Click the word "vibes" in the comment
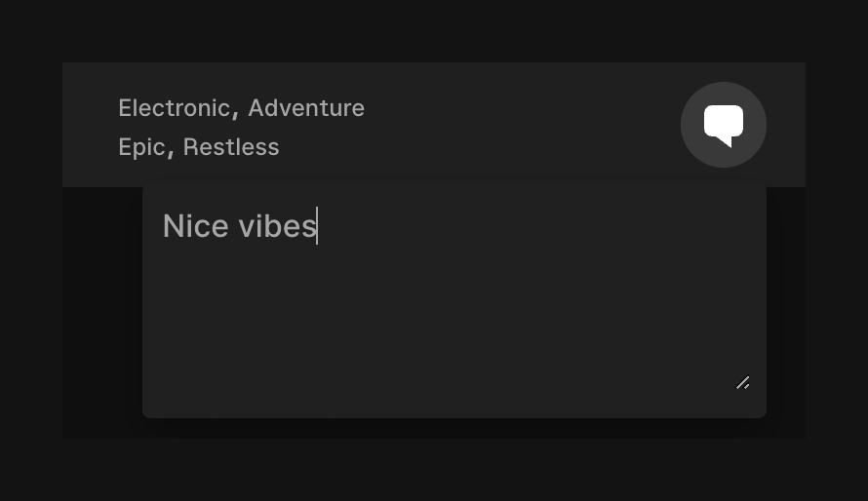868x501 pixels. coord(278,226)
